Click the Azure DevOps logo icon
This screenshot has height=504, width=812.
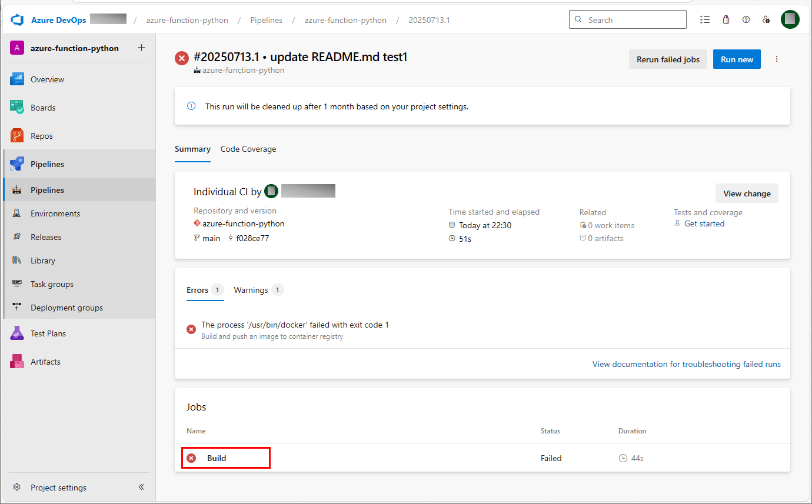point(16,20)
